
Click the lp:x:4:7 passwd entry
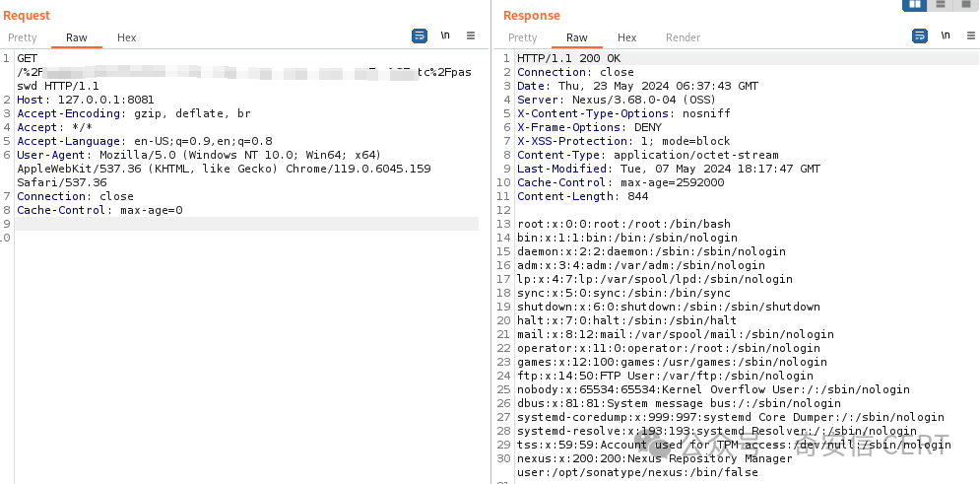(655, 278)
